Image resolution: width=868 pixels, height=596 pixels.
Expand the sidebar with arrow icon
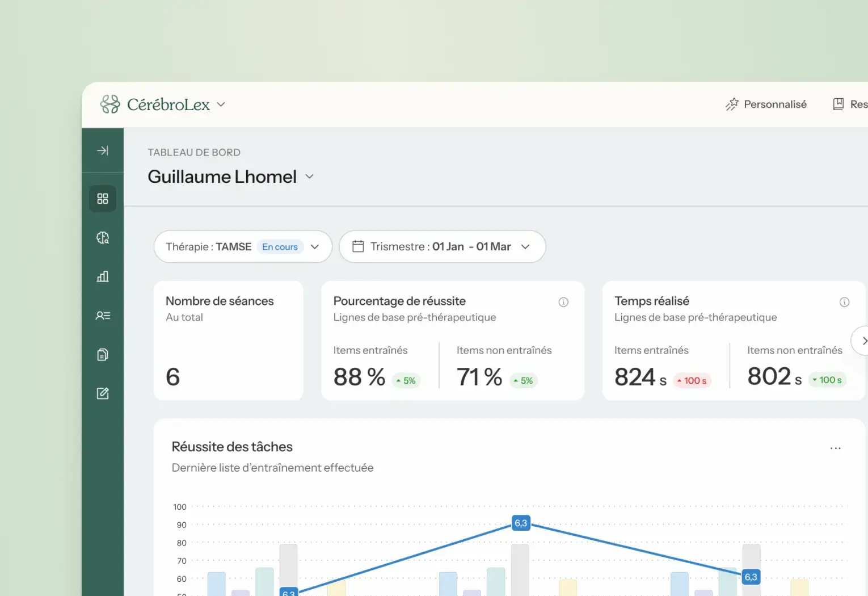click(103, 150)
